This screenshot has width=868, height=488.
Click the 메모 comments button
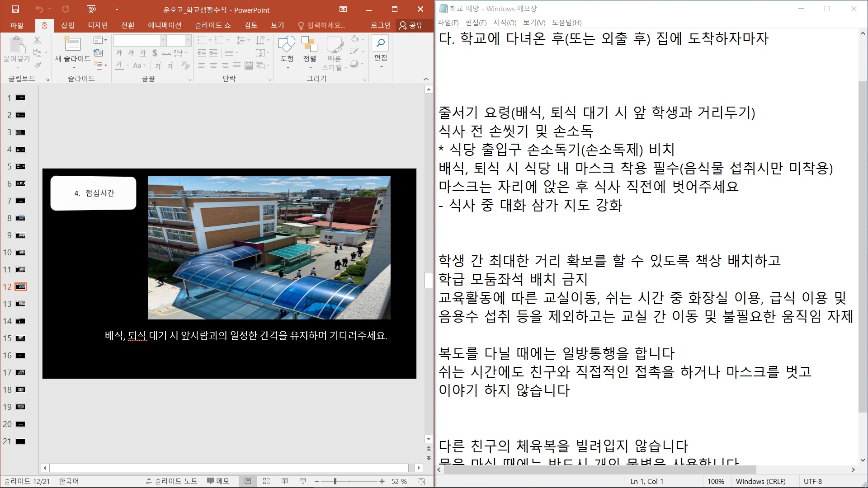coord(218,481)
